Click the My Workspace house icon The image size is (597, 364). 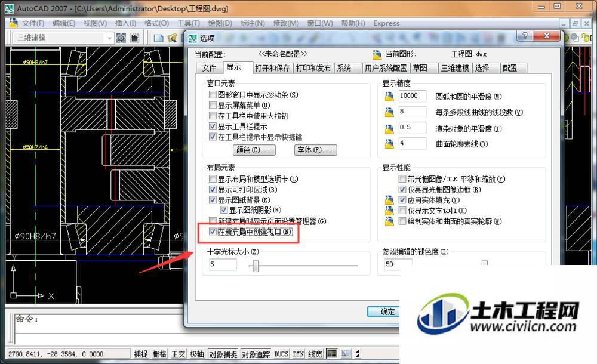pos(134,38)
